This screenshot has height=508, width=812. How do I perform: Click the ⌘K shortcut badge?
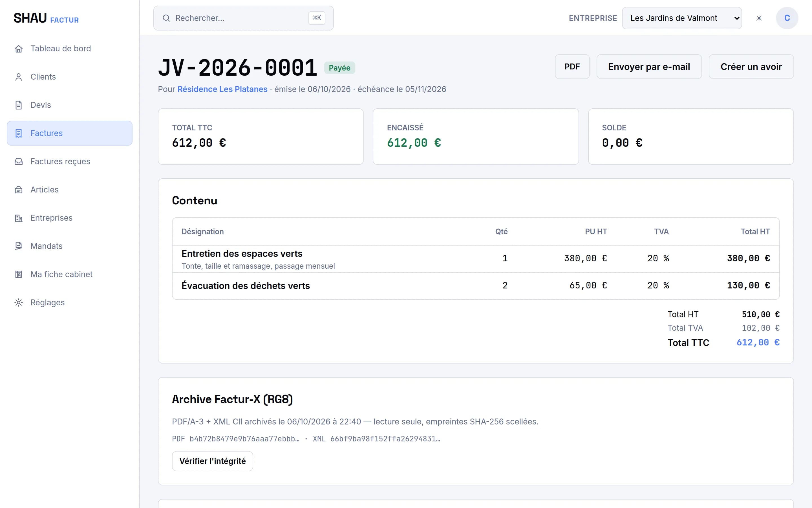click(x=317, y=18)
